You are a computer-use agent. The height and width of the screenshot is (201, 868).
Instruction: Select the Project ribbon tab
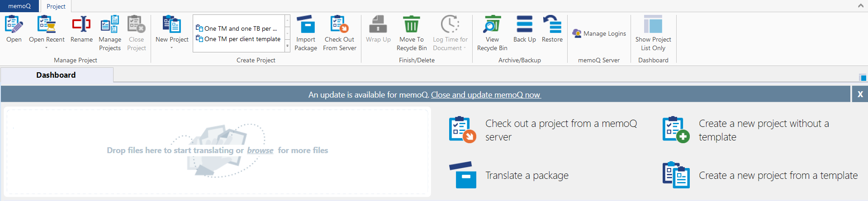pos(56,6)
